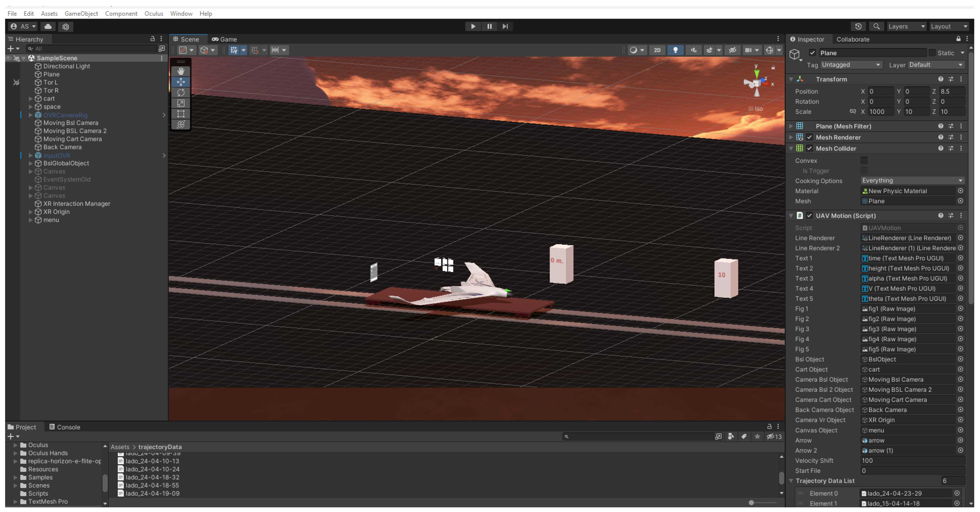This screenshot has height=512, width=980.
Task: Enable the Convex checkbox
Action: pos(864,160)
